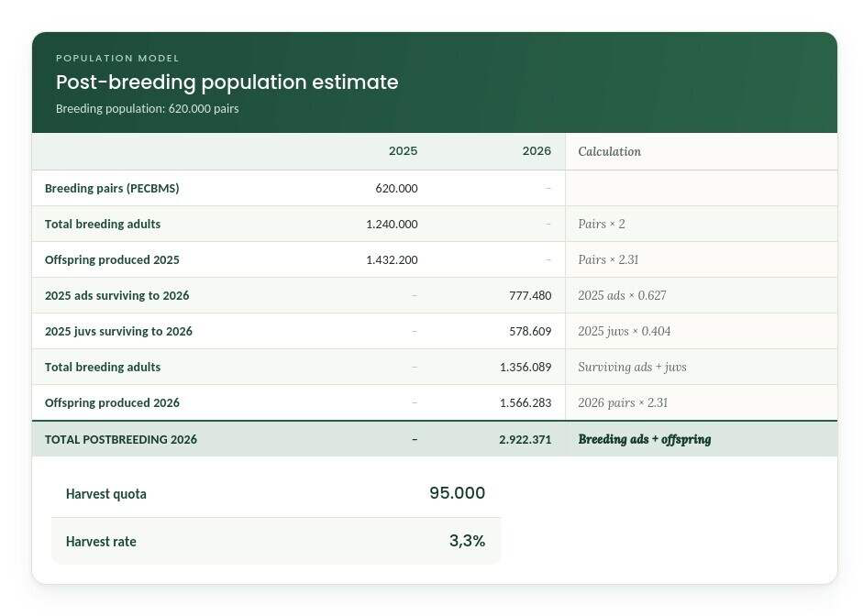This screenshot has height=616, width=863.
Task: Select '2025 ads surviving to 2026' label
Action: pos(116,295)
